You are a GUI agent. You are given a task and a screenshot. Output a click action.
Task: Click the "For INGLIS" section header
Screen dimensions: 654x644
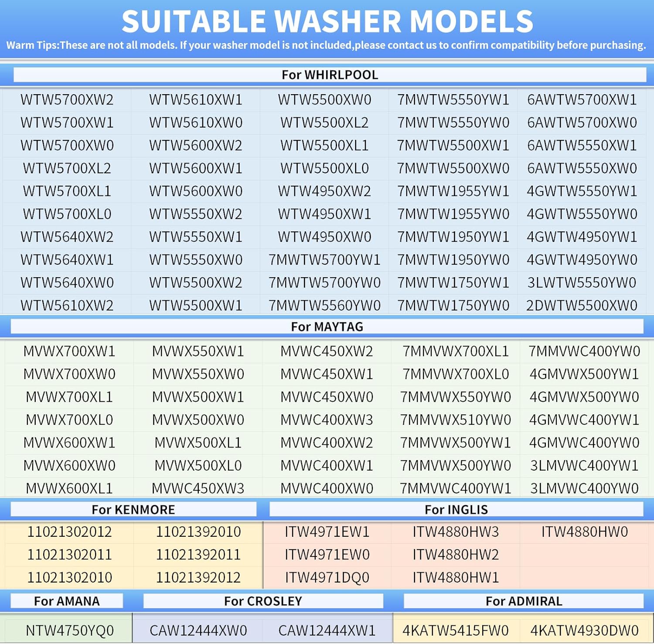point(456,510)
